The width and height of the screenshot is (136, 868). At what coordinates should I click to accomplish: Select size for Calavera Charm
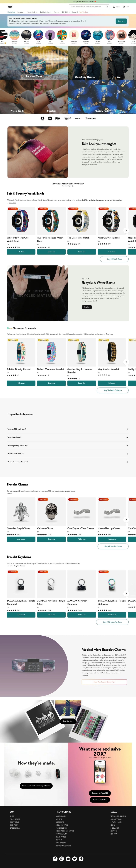[x=51, y=539]
